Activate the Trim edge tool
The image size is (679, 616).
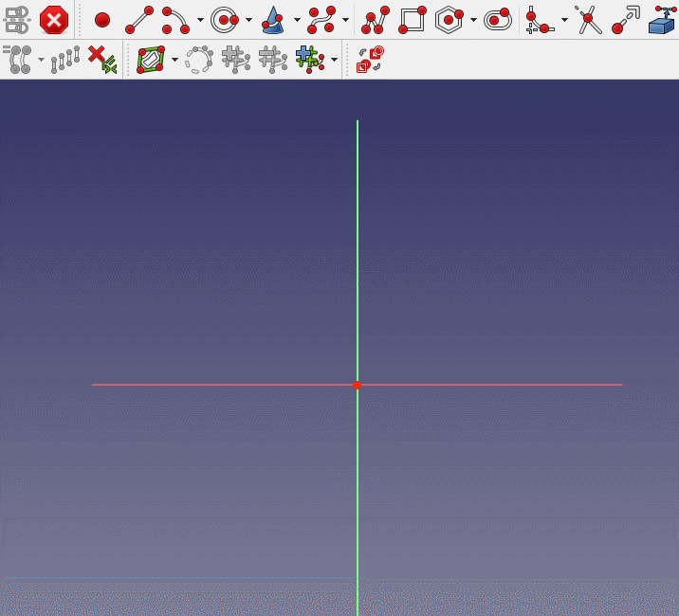[589, 20]
